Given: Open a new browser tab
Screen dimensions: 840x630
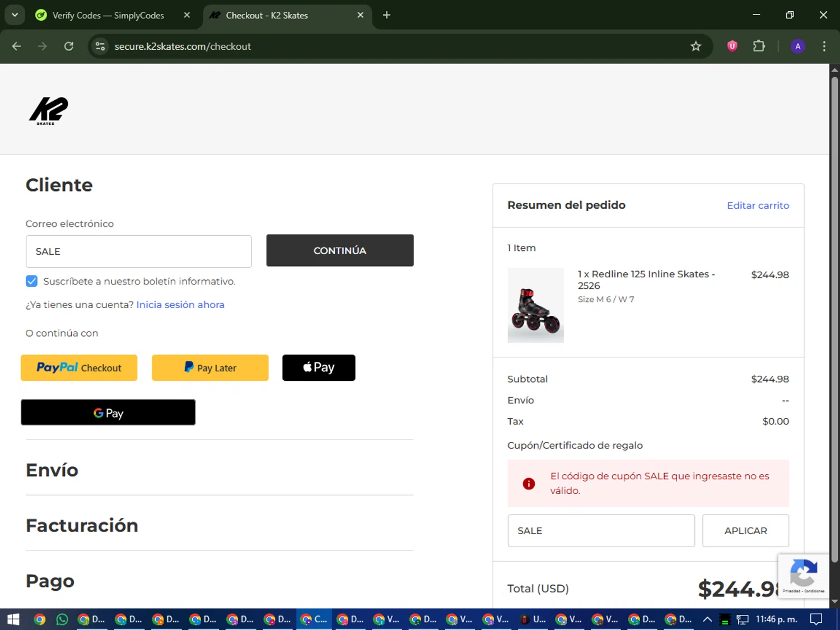Looking at the screenshot, I should tap(386, 15).
